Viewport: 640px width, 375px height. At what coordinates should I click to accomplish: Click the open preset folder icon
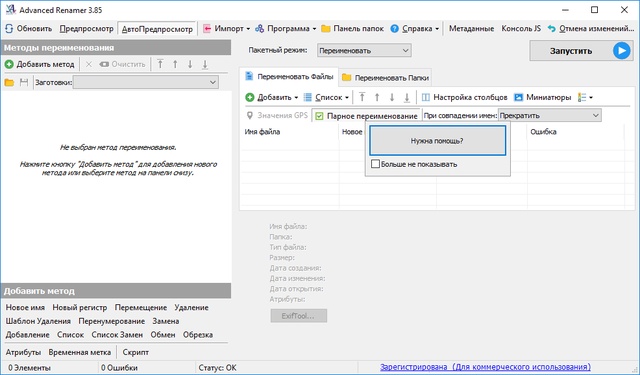pos(9,82)
